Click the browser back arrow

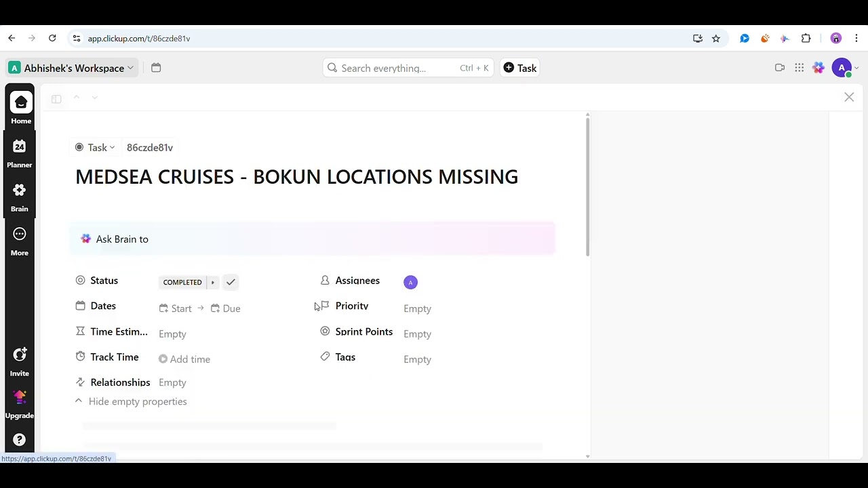tap(12, 39)
